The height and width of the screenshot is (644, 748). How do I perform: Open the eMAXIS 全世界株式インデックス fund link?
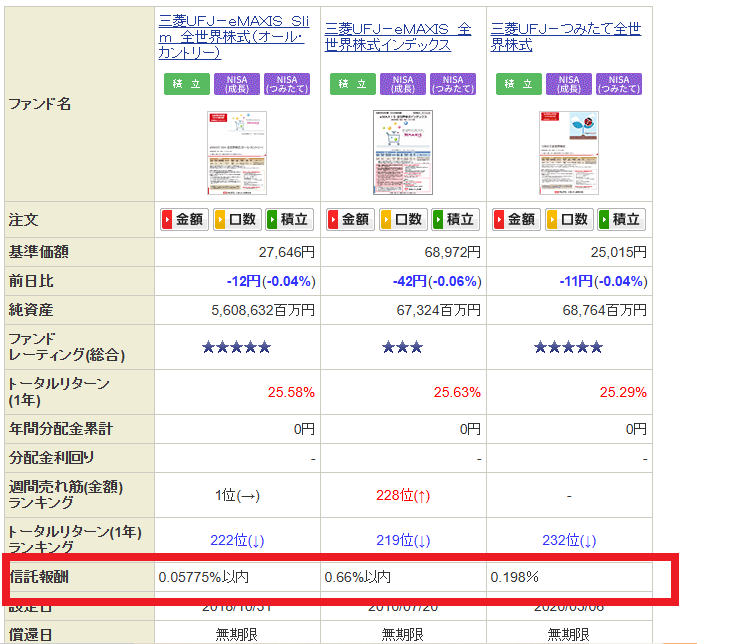[398, 37]
